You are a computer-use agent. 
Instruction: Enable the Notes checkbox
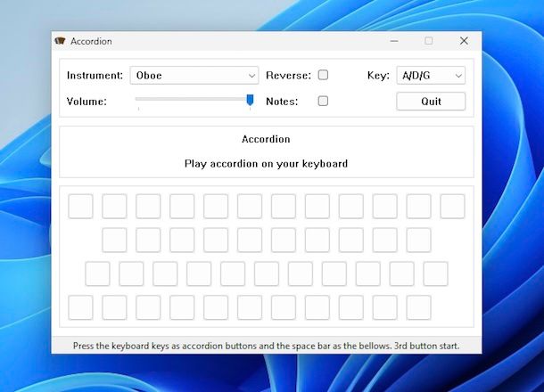click(x=323, y=101)
